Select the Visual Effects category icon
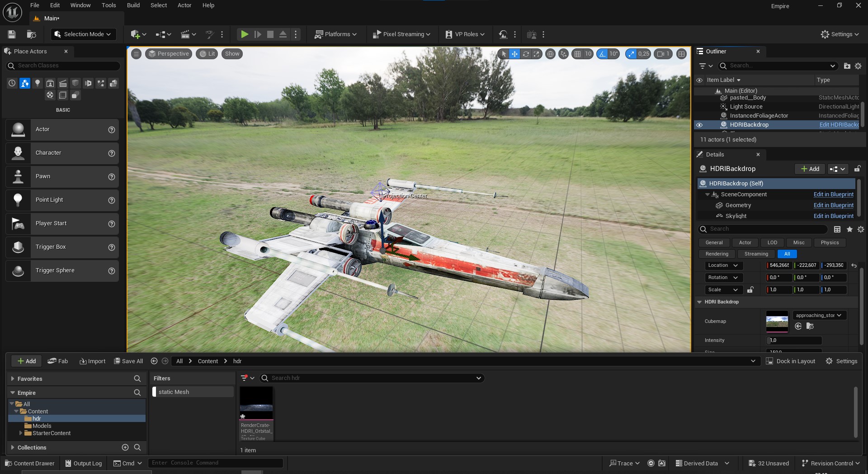 (x=101, y=83)
